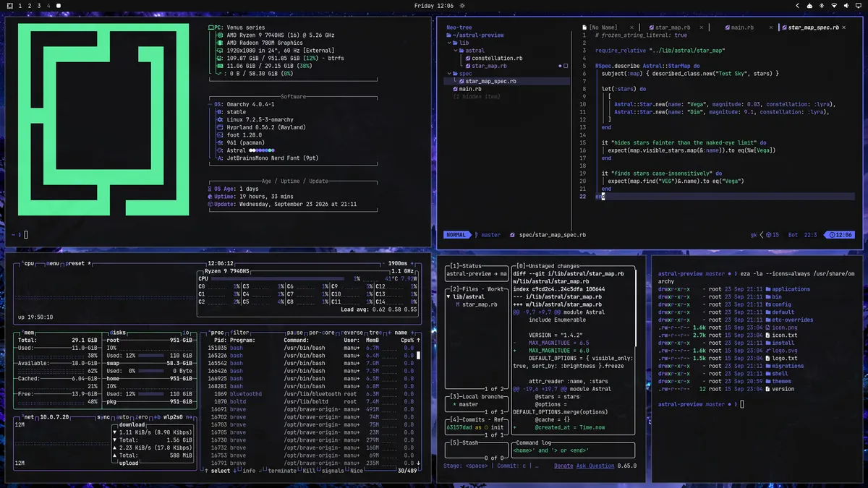Click the right arrow after name sort in btop
868x488 pixels.
coord(413,333)
